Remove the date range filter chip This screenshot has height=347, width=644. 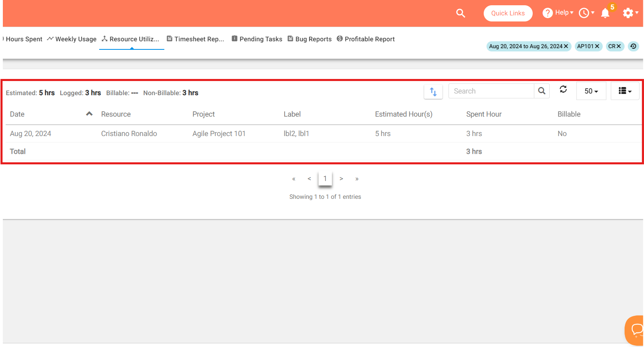[566, 46]
